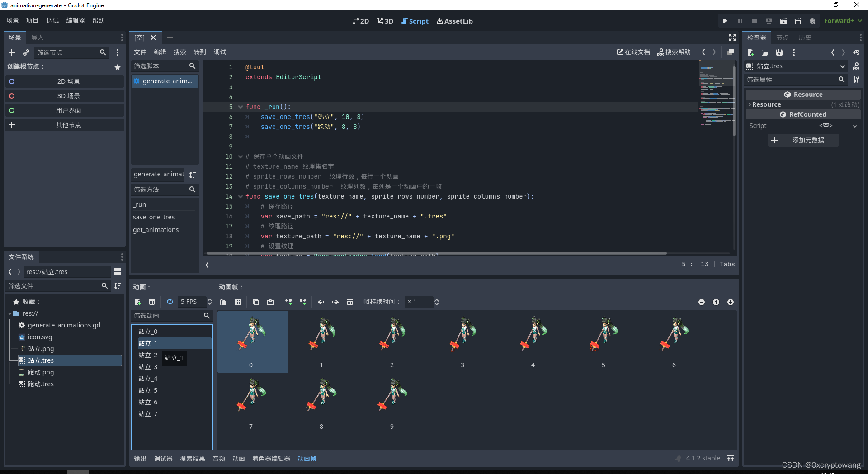
Task: Create new resource in Inspector
Action: pos(750,52)
